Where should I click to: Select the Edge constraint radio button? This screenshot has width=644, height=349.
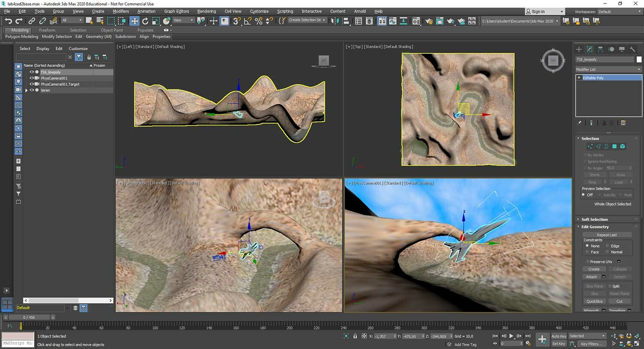(x=608, y=246)
